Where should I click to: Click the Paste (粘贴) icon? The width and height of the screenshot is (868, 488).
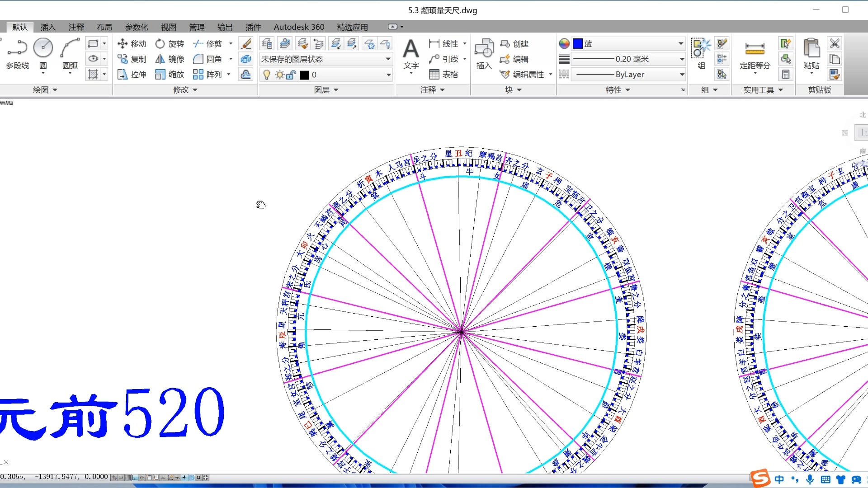pos(811,54)
